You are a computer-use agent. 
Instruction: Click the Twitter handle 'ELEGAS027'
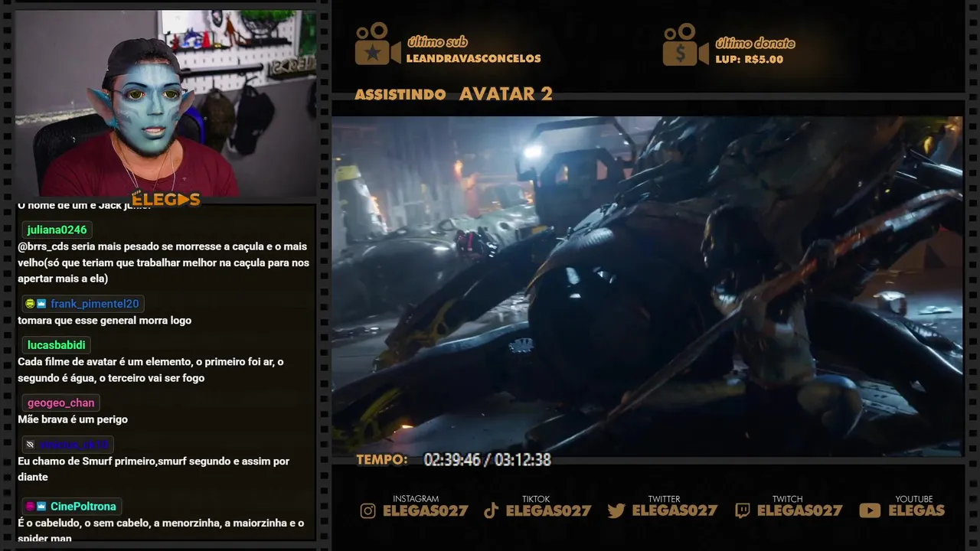click(675, 511)
